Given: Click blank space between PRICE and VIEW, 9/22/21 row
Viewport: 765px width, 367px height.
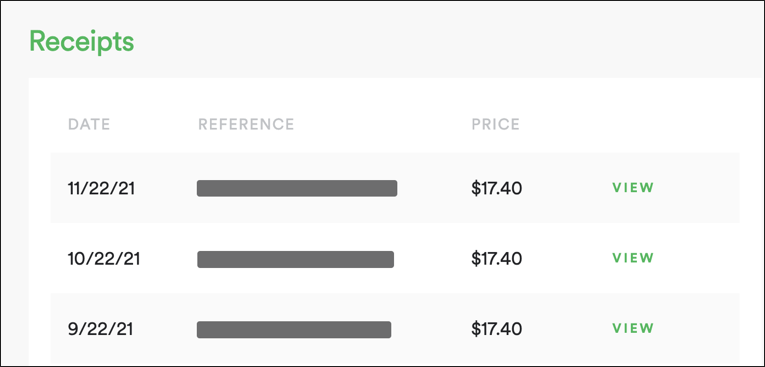Looking at the screenshot, I should [x=567, y=329].
